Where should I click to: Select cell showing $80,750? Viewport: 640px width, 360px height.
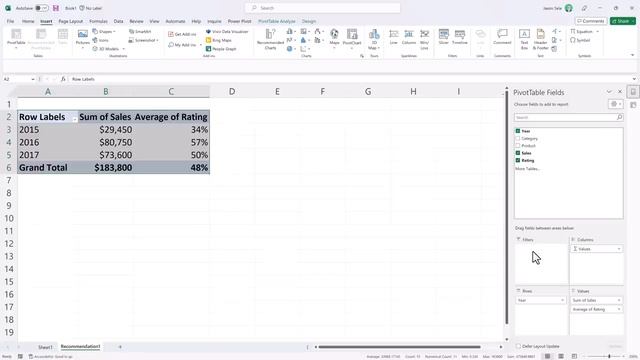pos(106,142)
